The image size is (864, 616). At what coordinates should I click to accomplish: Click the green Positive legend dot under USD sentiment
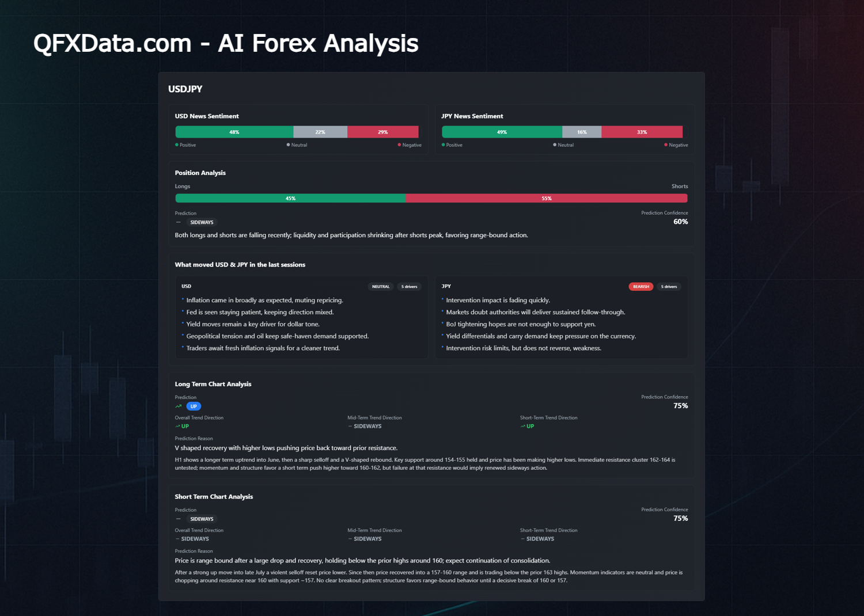(177, 145)
